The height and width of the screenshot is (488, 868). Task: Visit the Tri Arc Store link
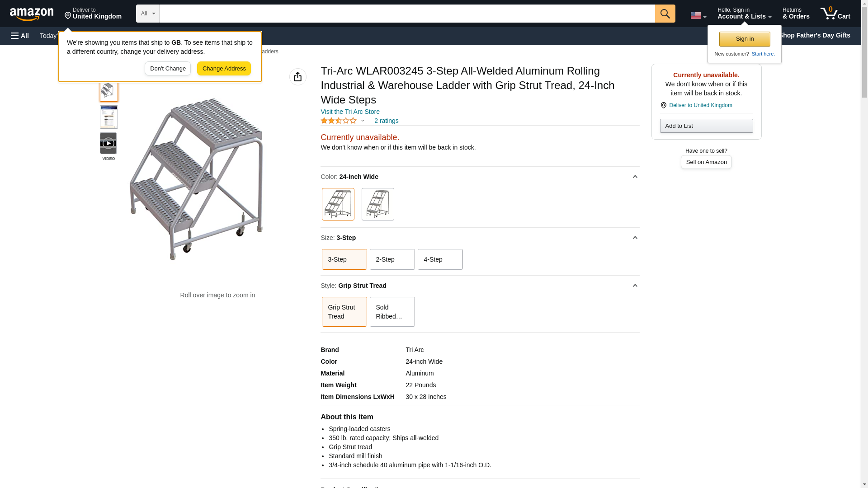click(350, 112)
